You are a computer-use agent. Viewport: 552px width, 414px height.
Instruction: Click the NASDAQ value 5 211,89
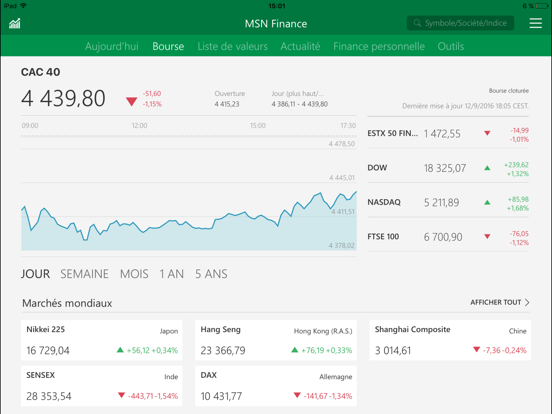(441, 203)
